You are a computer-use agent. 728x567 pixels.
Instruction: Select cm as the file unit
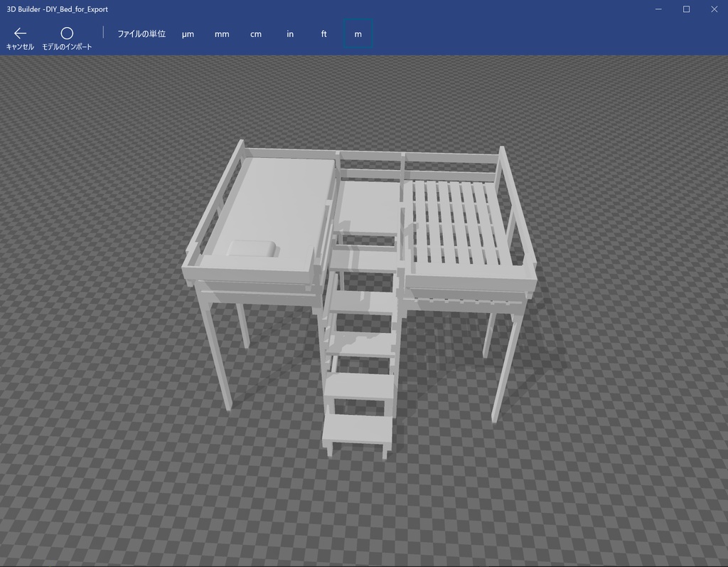[x=255, y=33]
